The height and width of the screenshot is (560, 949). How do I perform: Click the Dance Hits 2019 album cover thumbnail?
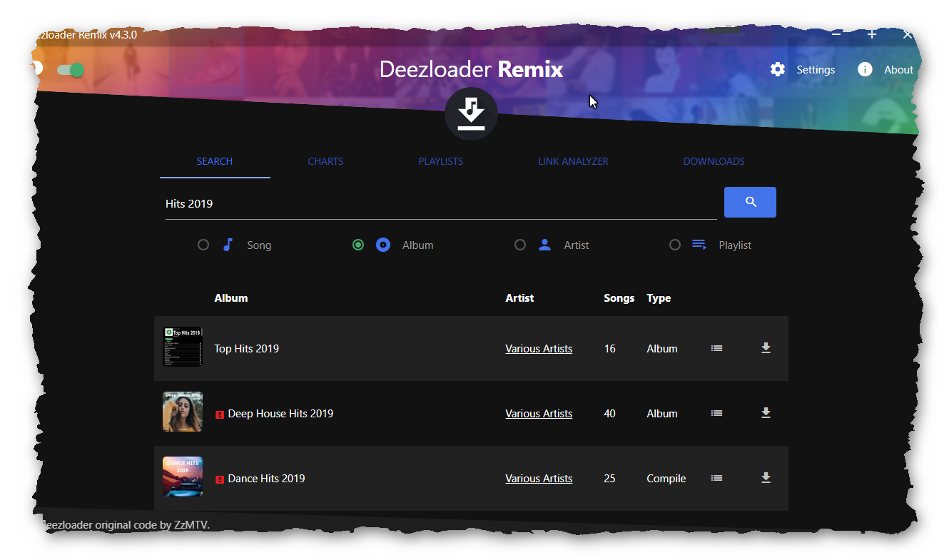(182, 477)
